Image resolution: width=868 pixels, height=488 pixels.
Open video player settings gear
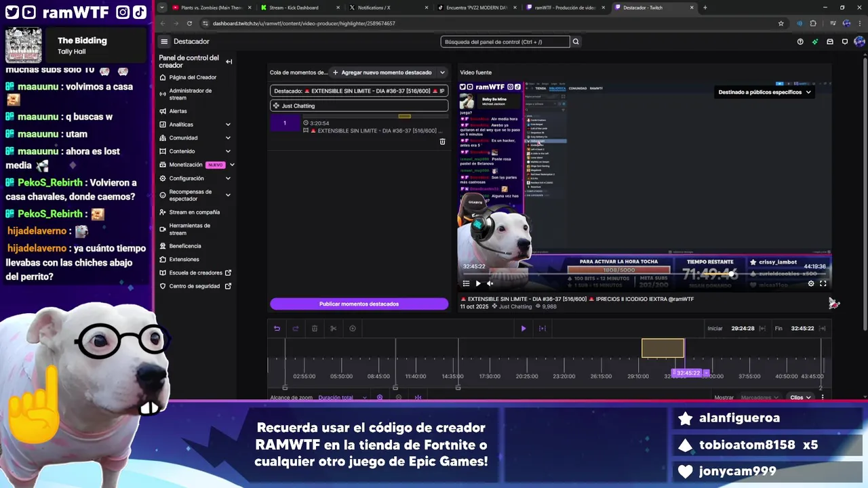point(811,284)
